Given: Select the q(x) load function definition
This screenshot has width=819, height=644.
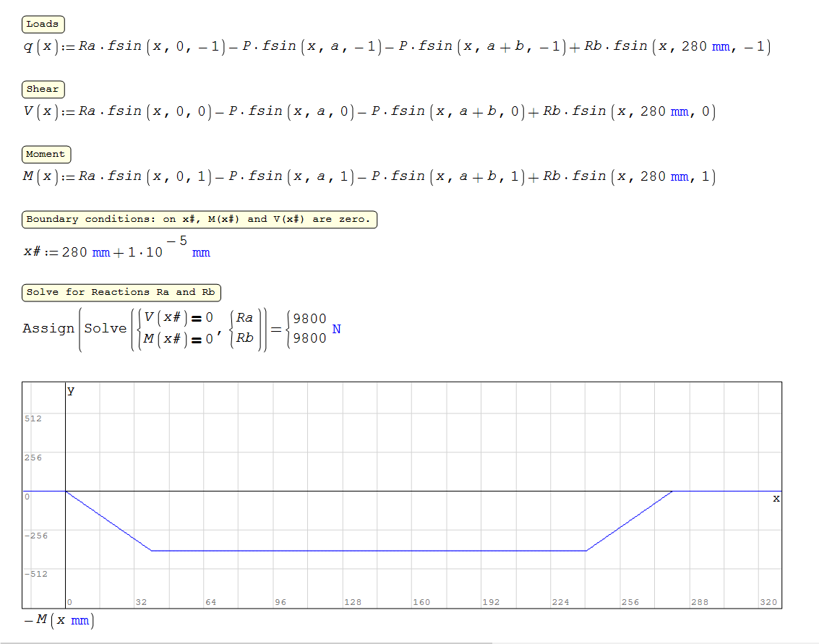Looking at the screenshot, I should point(396,47).
